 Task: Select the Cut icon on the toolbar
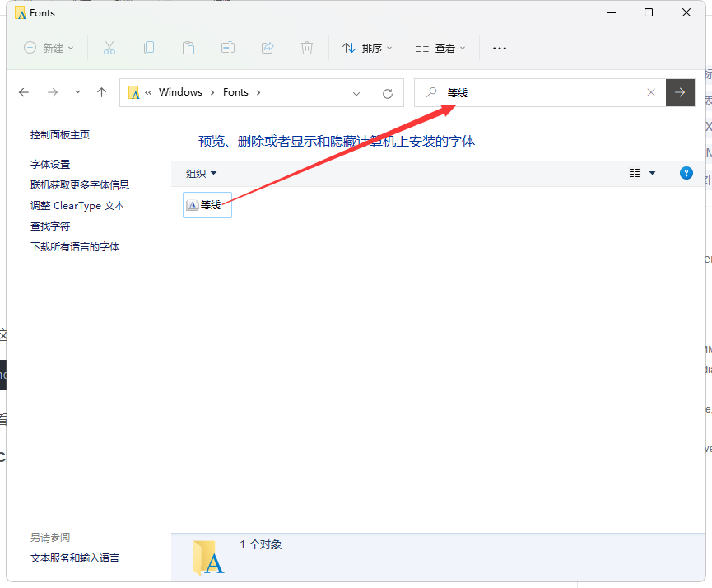tap(109, 48)
